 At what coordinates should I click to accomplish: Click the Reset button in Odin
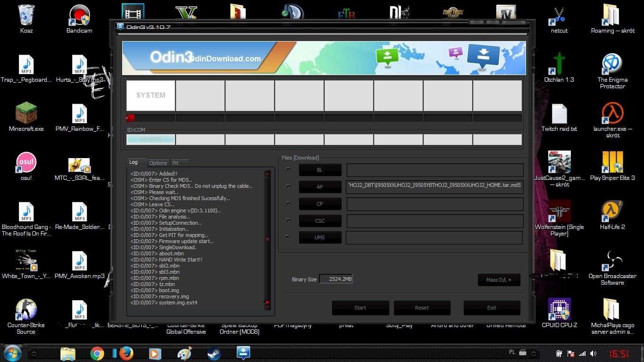tap(422, 308)
